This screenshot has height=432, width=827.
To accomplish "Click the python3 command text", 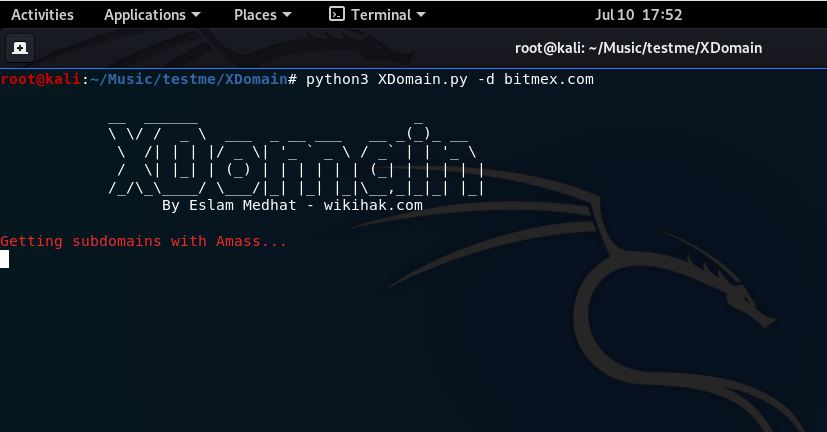I will (337, 80).
